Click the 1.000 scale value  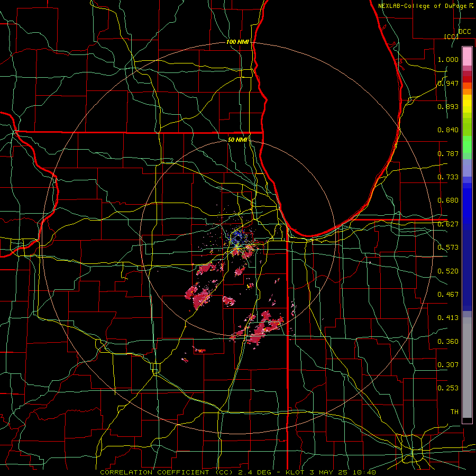coord(448,59)
